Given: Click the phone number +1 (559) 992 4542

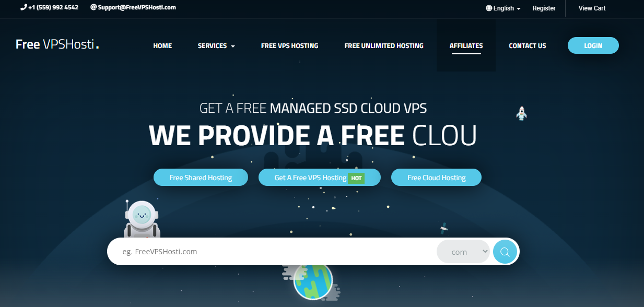Looking at the screenshot, I should coord(53,8).
